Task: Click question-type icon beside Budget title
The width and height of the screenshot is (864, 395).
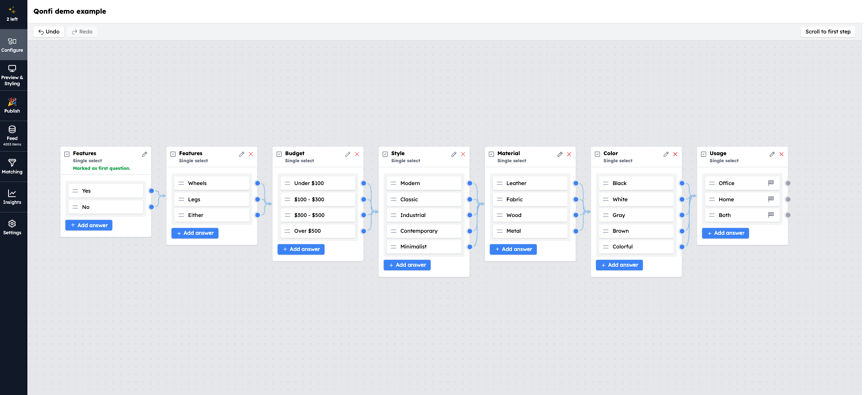Action: (x=279, y=154)
